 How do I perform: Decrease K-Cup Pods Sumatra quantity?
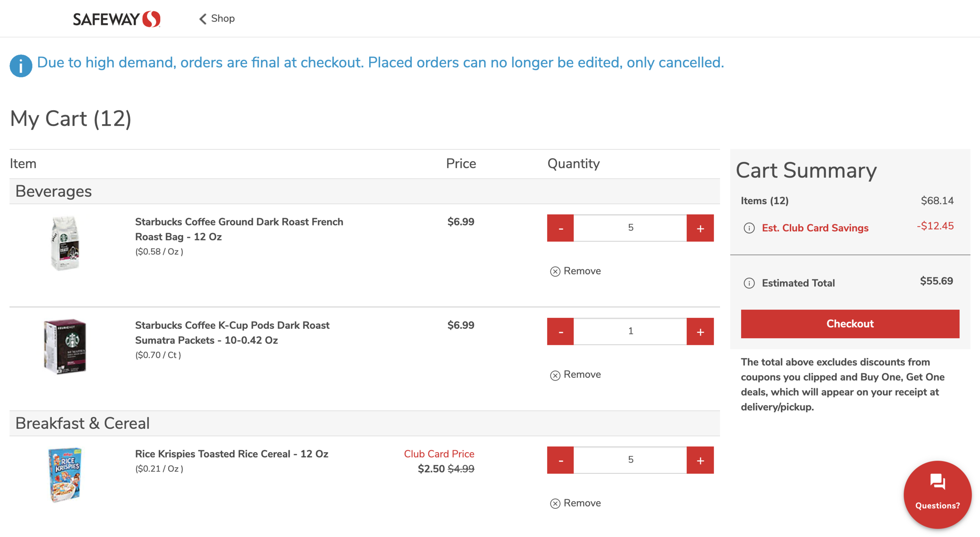point(560,332)
